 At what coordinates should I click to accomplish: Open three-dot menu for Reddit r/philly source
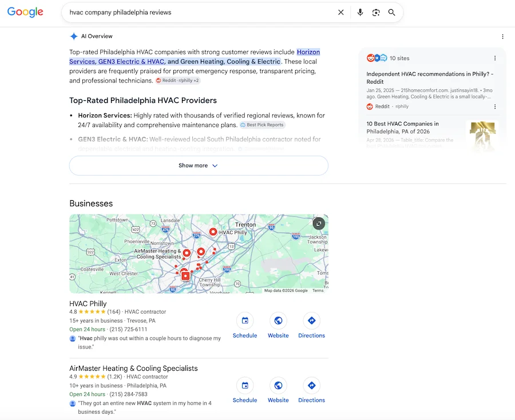pos(495,106)
